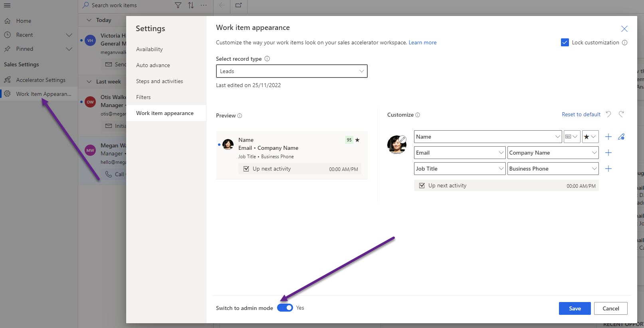Click the undo arrow icon
This screenshot has height=328, width=644.
click(x=608, y=114)
